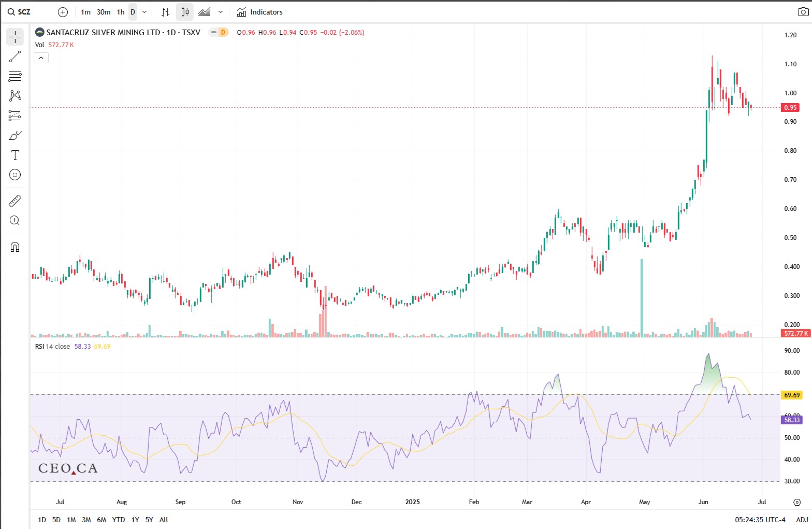Click the 2025 label on time axis
The width and height of the screenshot is (812, 529).
(413, 502)
